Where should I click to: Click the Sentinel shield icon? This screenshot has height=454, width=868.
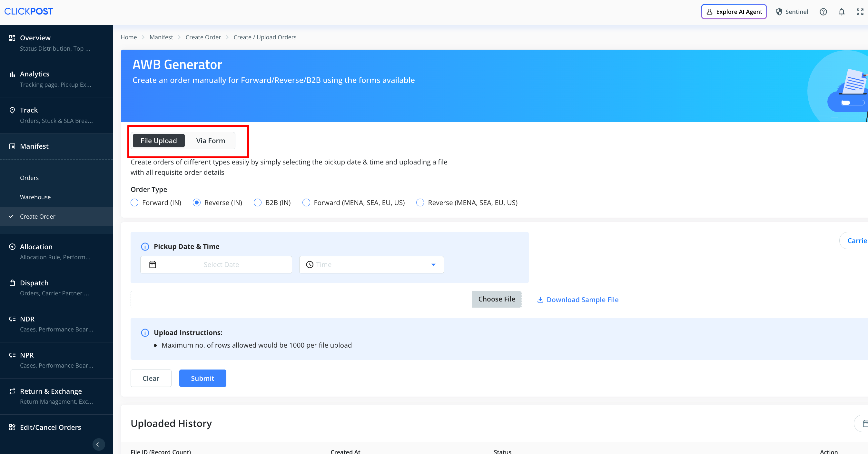coord(779,12)
